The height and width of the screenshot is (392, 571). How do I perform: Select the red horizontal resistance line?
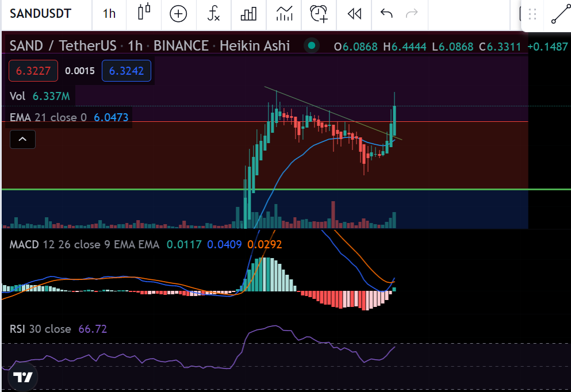point(265,122)
